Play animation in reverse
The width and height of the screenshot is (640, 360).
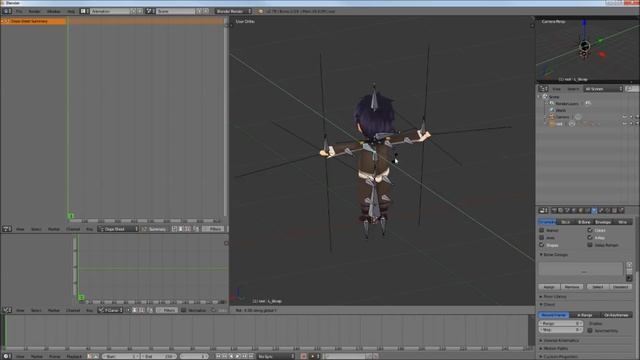tap(231, 356)
